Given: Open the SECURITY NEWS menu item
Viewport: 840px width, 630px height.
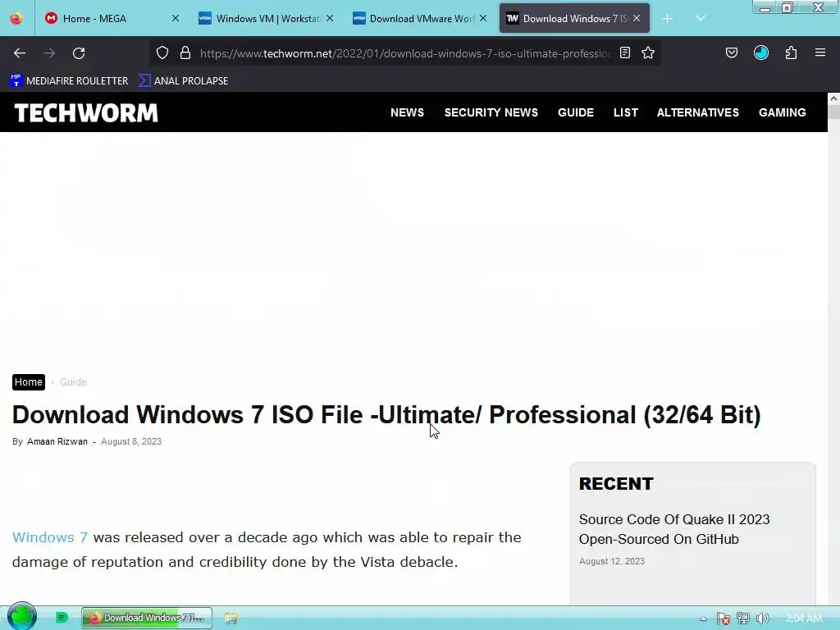Looking at the screenshot, I should (491, 112).
